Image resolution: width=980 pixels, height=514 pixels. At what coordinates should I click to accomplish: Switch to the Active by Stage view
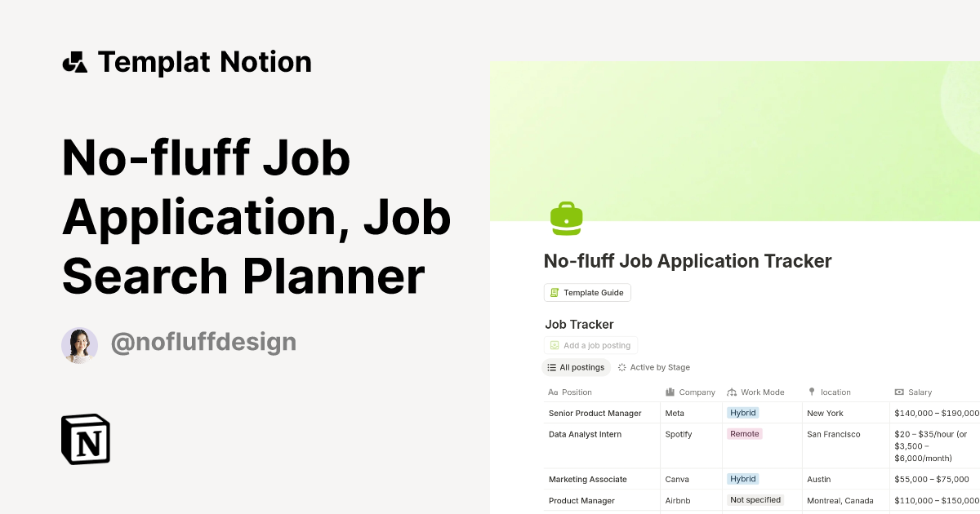point(654,367)
